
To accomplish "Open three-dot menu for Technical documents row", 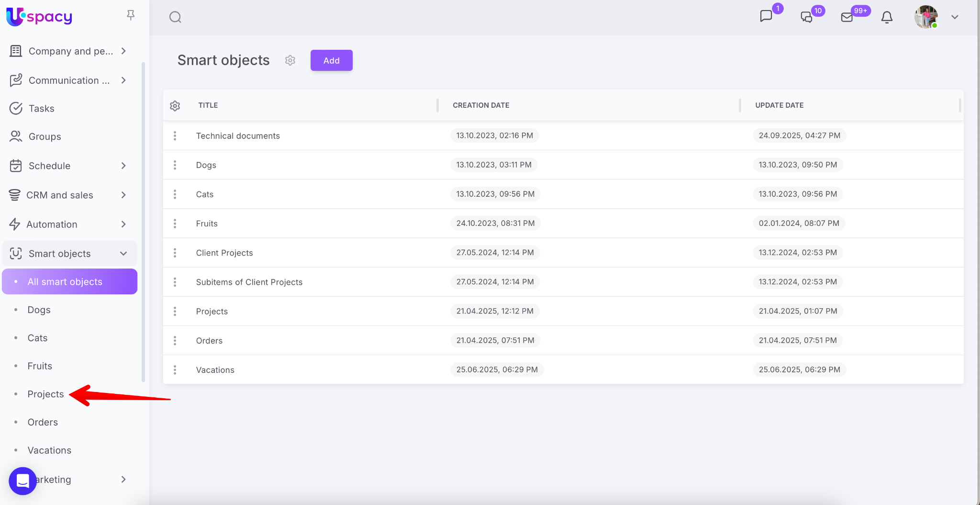I will coord(175,136).
